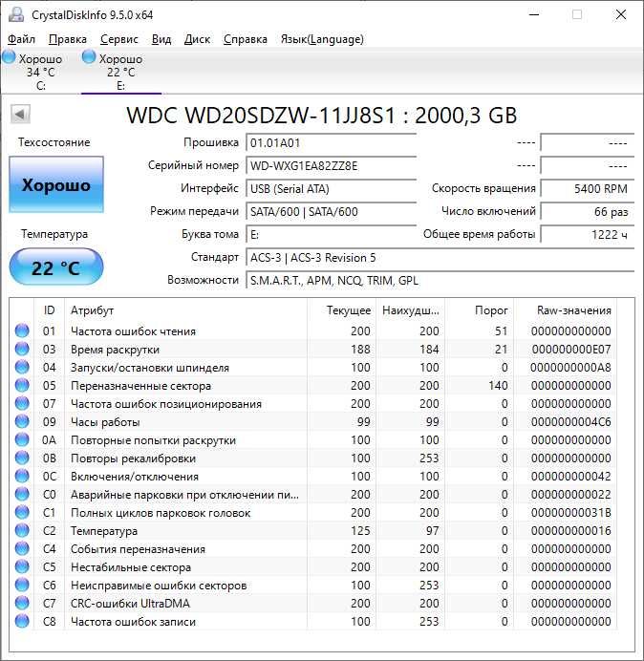The width and height of the screenshot is (644, 661).
Task: Click status orb for attribute 0A row
Action: (22, 439)
